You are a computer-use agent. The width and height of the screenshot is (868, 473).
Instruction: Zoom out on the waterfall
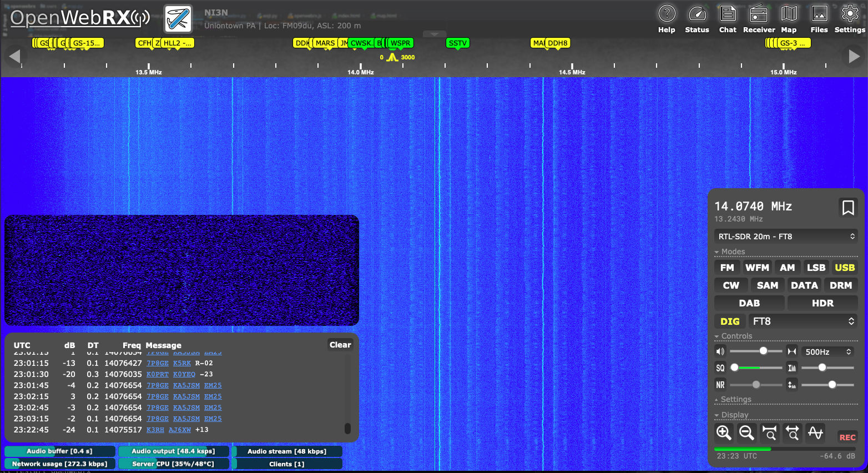coord(746,432)
